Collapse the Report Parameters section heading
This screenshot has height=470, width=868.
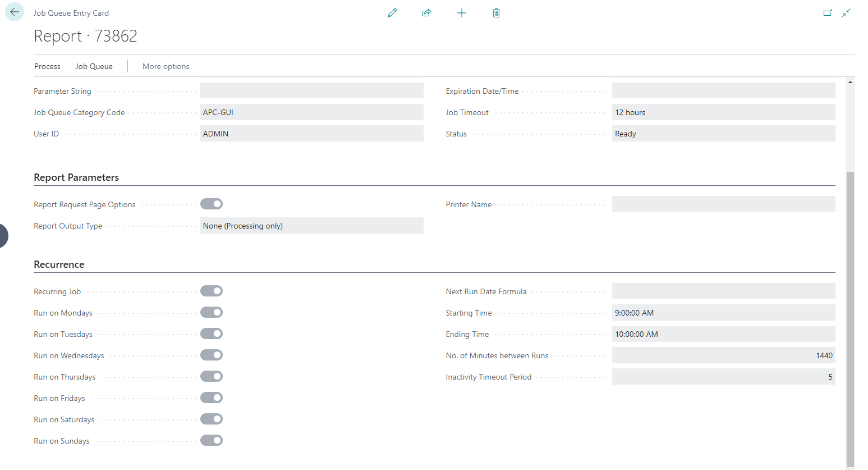point(76,177)
